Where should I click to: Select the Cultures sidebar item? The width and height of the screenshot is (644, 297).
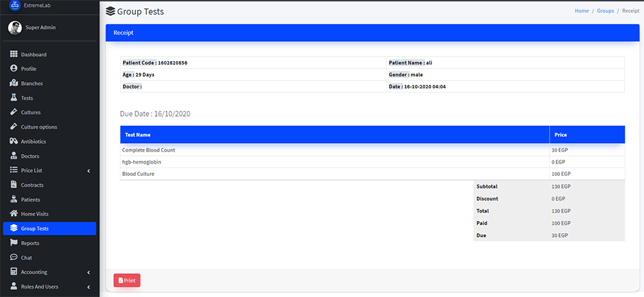(x=30, y=112)
